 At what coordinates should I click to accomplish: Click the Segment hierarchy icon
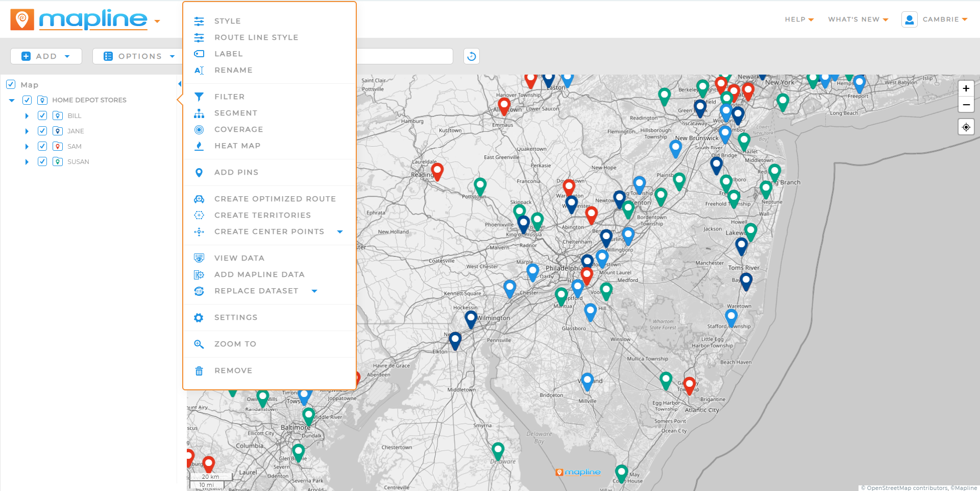(199, 113)
